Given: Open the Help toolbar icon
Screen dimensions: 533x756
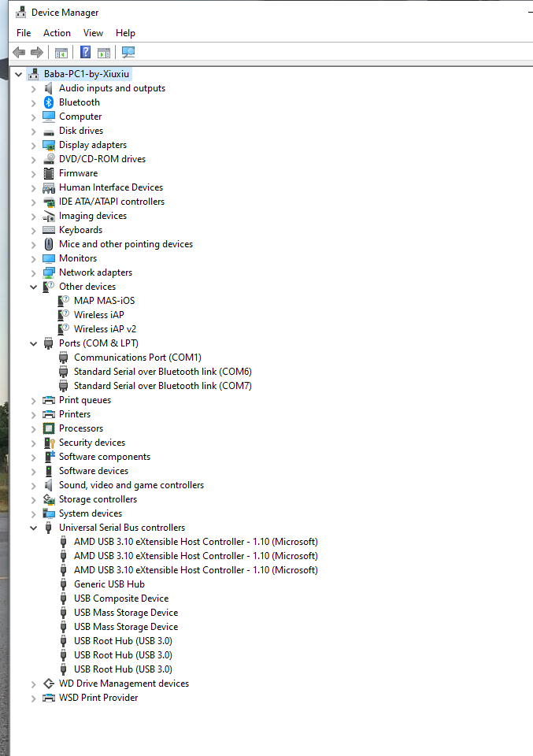Looking at the screenshot, I should click(85, 52).
